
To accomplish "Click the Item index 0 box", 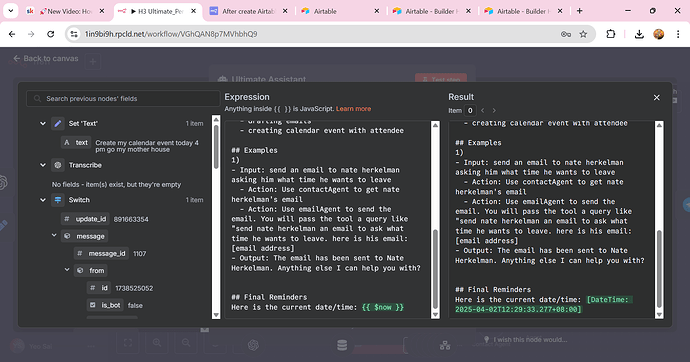I will point(470,110).
